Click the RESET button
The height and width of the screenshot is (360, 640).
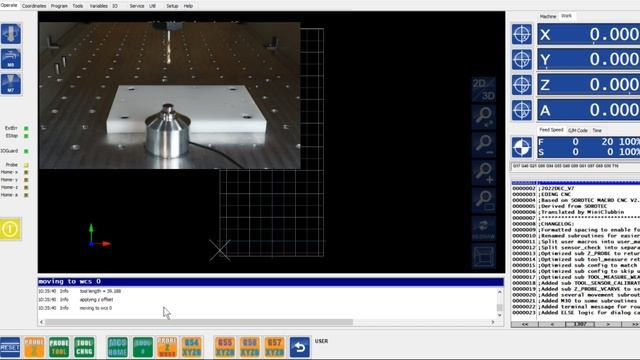coord(10,347)
